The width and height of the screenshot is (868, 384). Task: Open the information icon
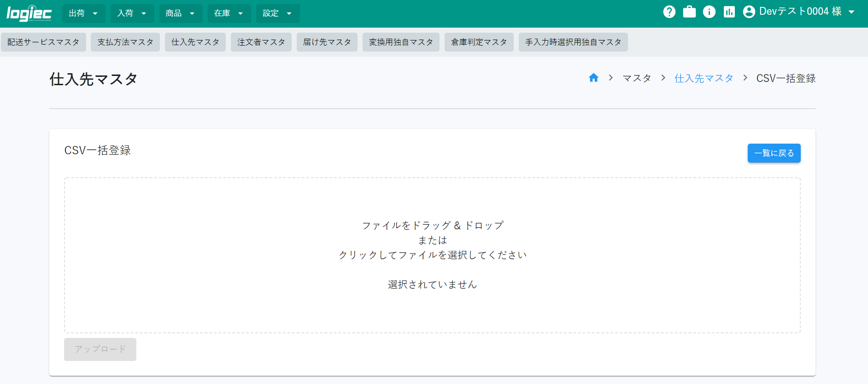[x=709, y=12]
